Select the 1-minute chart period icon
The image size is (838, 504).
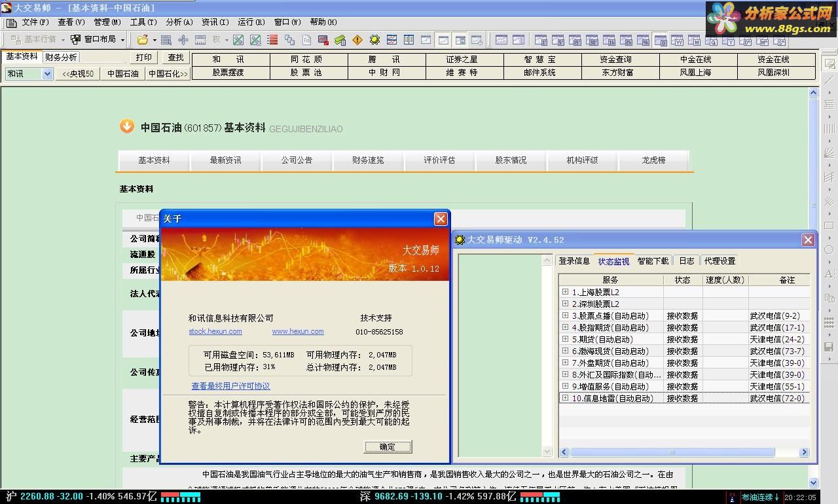point(541,40)
